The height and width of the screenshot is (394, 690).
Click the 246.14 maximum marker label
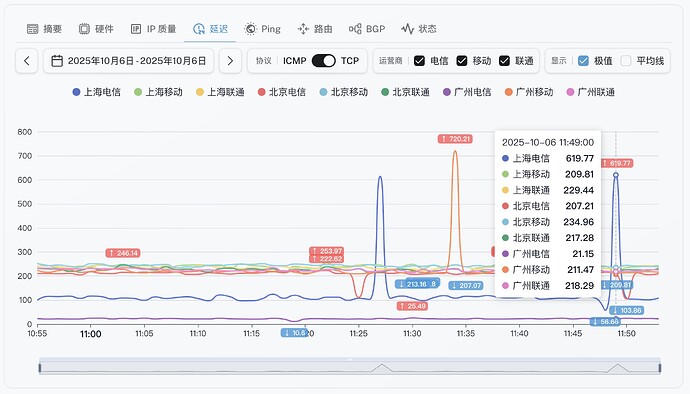[x=123, y=253]
